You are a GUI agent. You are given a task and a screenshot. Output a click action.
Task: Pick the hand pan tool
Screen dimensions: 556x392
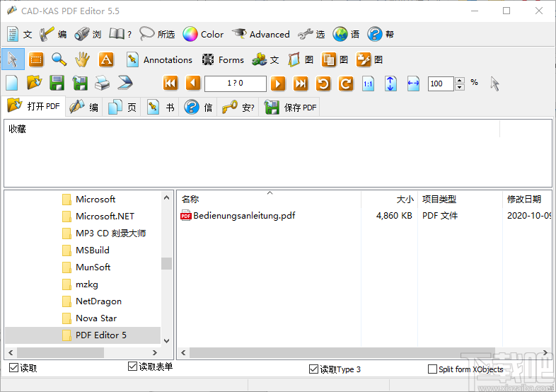(x=82, y=59)
